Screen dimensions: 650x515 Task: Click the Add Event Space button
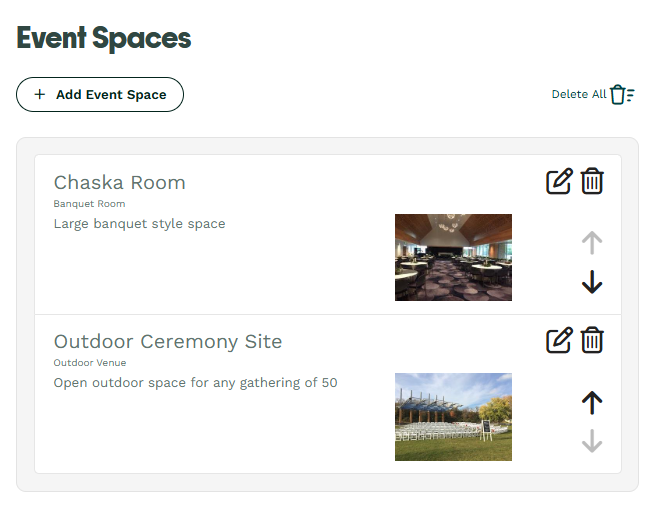pyautogui.click(x=100, y=95)
